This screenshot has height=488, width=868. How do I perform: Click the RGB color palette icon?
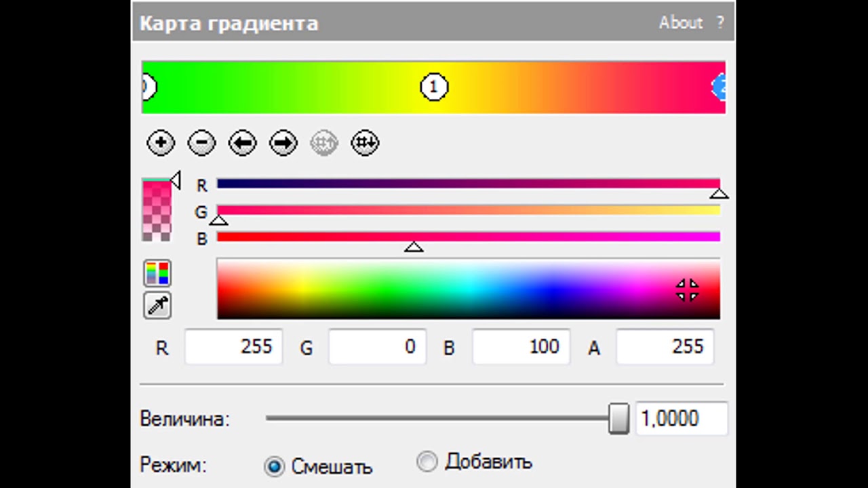[x=157, y=273]
